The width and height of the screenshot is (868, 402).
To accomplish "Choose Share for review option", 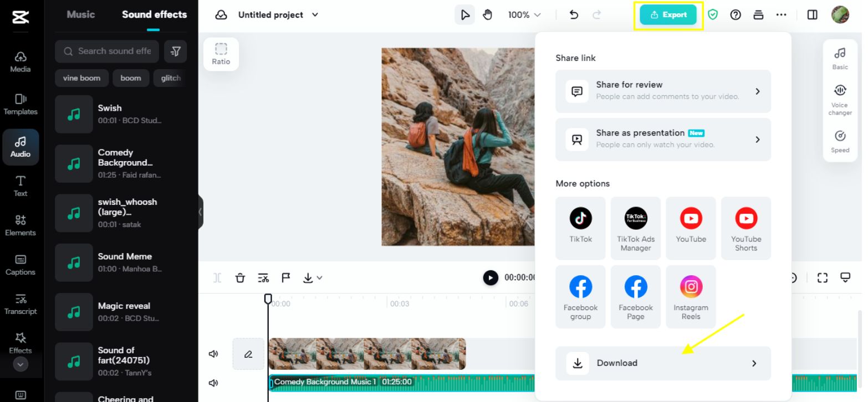I will coord(663,91).
